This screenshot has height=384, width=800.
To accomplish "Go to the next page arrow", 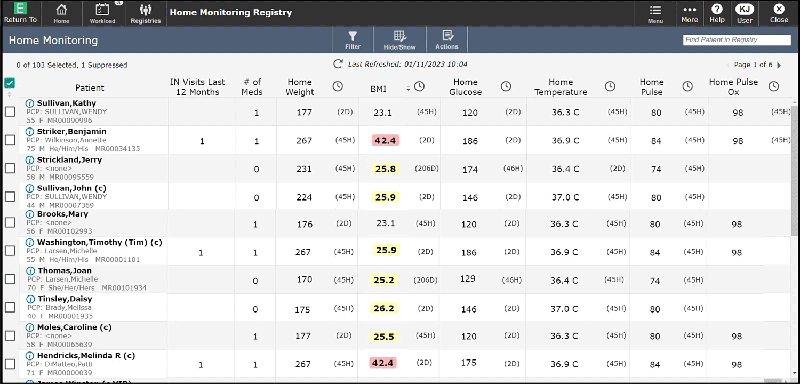I will (x=779, y=65).
